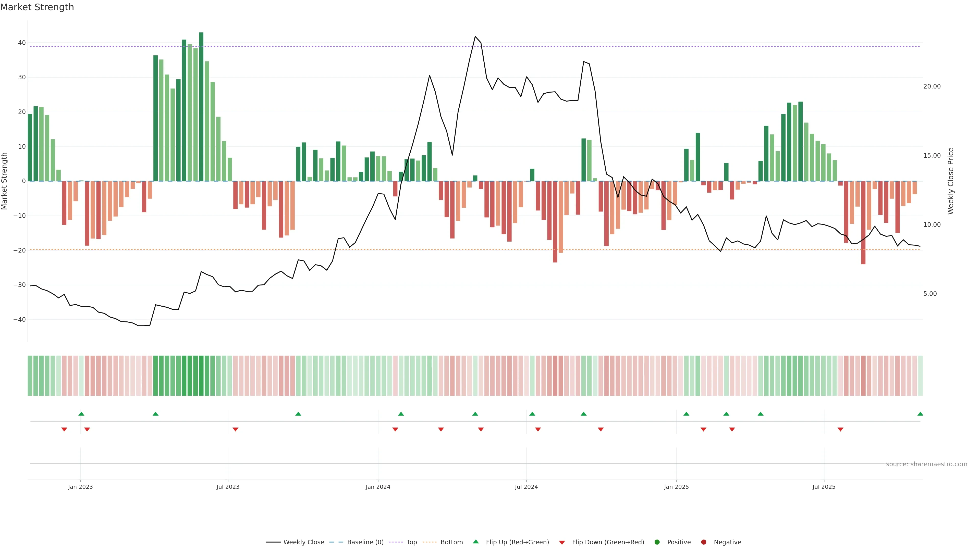The width and height of the screenshot is (980, 551).
Task: Click the red flip-down marker after Jul 2023
Action: tap(235, 429)
